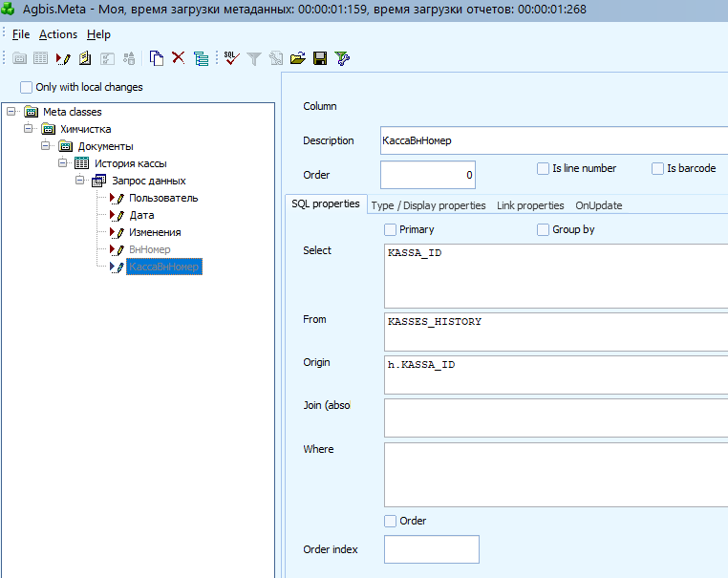The width and height of the screenshot is (728, 578).
Task: Click the Select field containing KASSA_ID
Action: pyautogui.click(x=556, y=276)
